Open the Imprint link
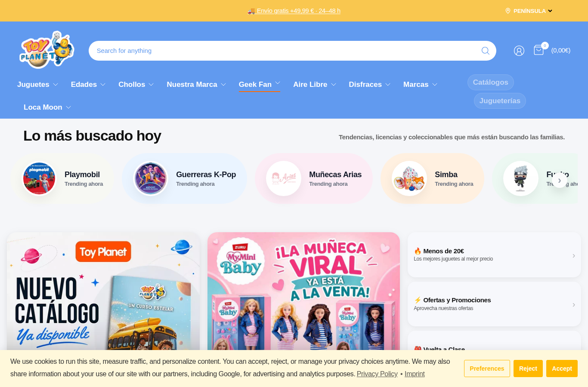Screen dimensions: 588x387 coord(415,374)
